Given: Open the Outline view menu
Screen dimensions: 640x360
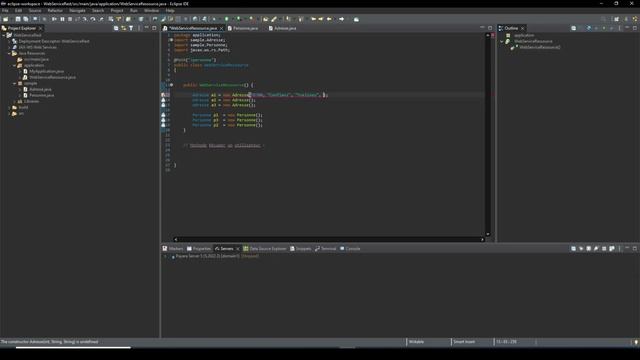Looking at the screenshot, I should [x=620, y=28].
